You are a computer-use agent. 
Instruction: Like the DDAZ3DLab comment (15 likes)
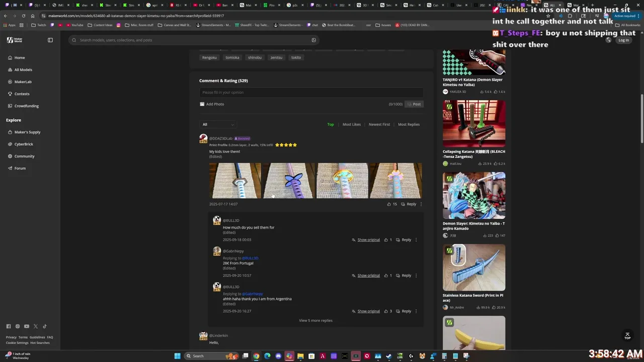pos(392,204)
